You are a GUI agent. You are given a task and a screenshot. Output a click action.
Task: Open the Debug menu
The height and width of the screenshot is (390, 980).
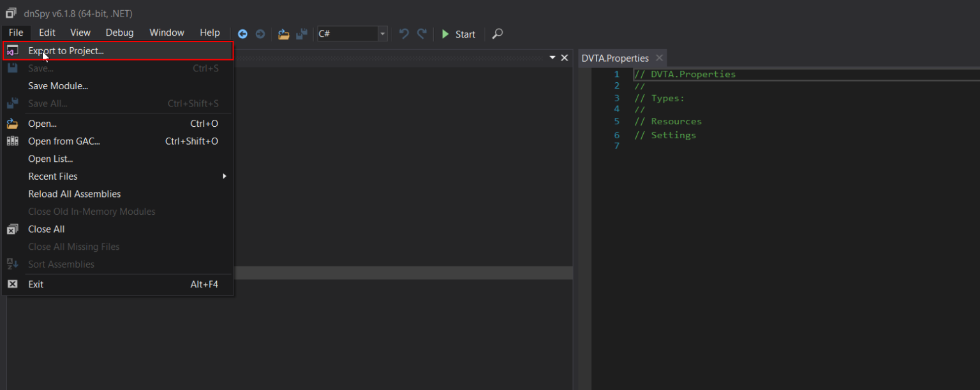point(120,33)
